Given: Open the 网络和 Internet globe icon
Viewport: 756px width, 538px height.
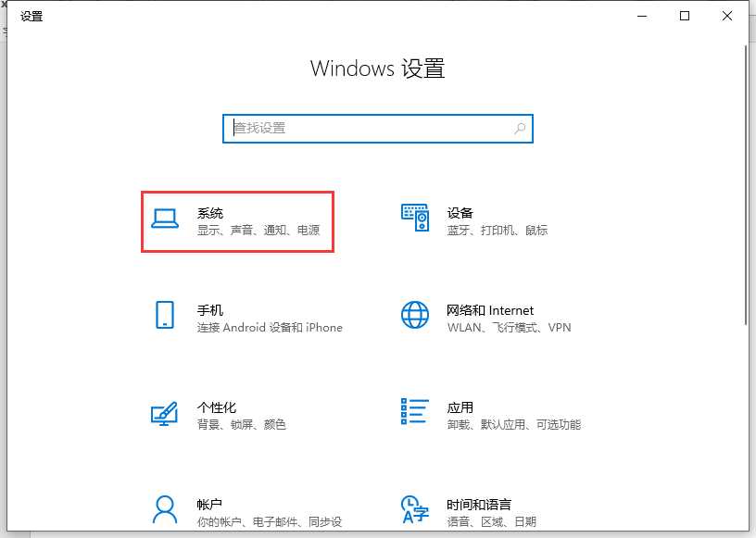Looking at the screenshot, I should coord(415,315).
